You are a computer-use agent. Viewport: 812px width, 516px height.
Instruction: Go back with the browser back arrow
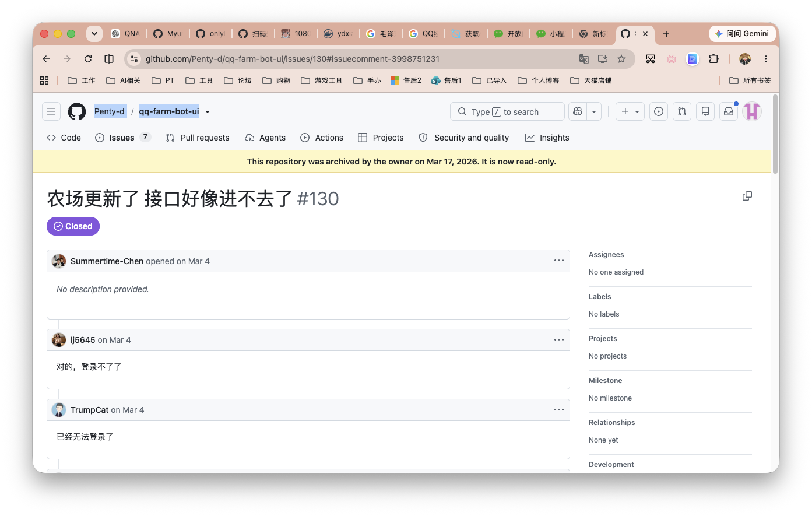47,59
